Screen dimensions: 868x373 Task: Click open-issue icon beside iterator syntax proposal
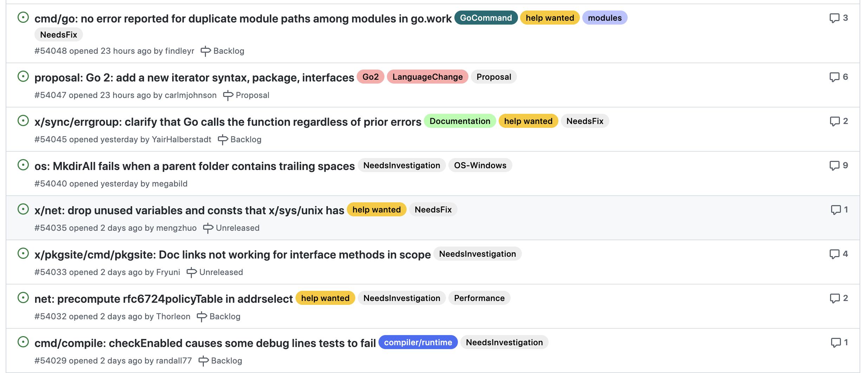tap(23, 76)
